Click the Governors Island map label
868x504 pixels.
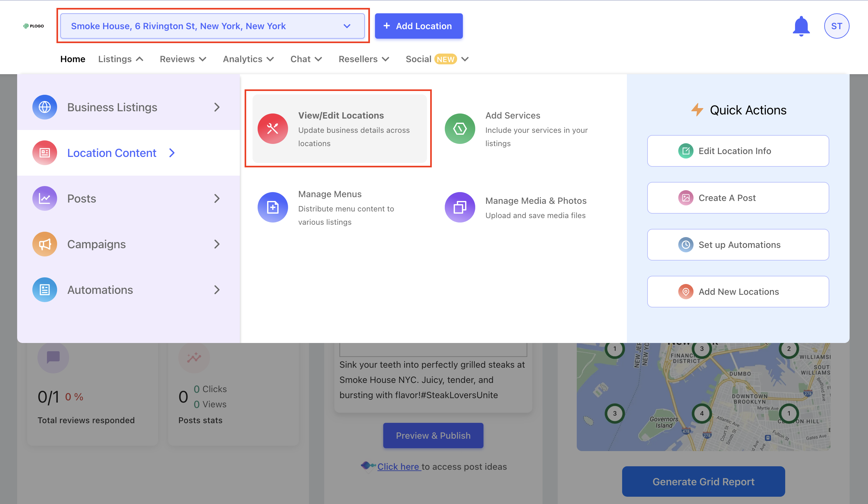664,422
